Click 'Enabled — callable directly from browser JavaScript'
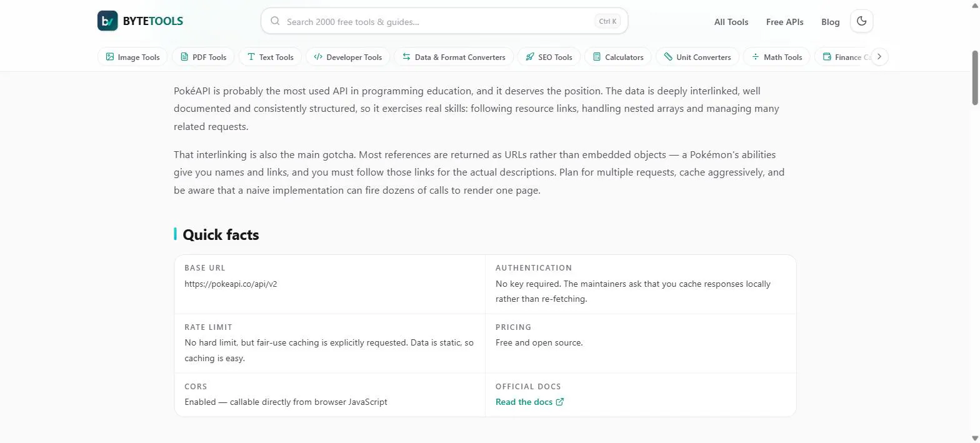980x443 pixels. 286,402
